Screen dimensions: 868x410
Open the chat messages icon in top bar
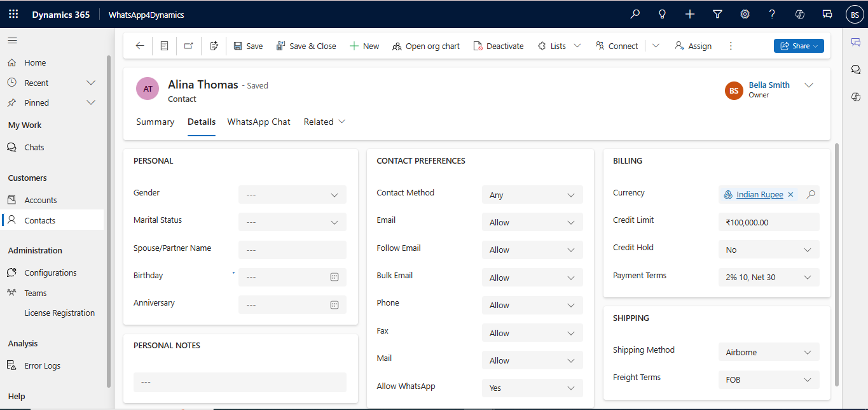click(827, 14)
